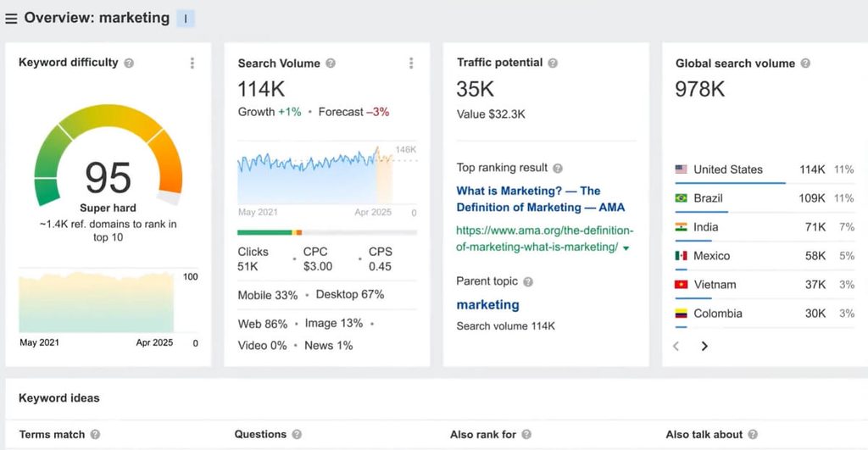This screenshot has height=450, width=868.
Task: Click the Image 13% text
Action: pos(334,323)
